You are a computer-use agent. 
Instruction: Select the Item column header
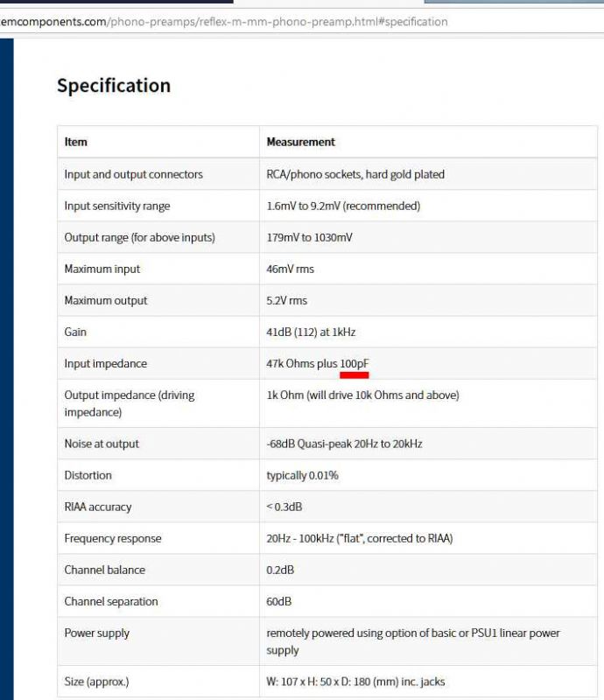74,142
